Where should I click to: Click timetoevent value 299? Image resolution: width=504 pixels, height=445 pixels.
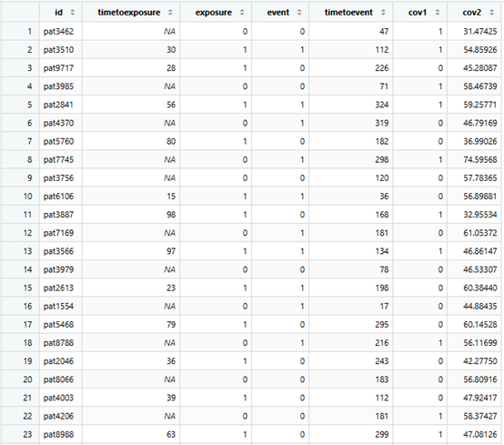click(x=381, y=435)
